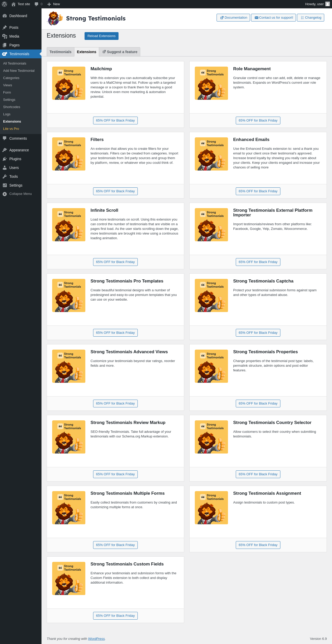Click the list icon on Changelog button
The height and width of the screenshot is (644, 332).
coord(302,18)
